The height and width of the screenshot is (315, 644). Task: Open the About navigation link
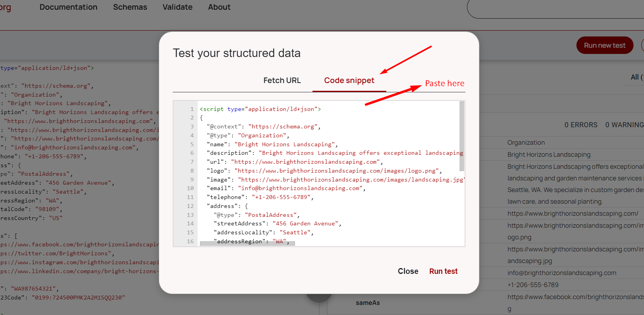coord(219,7)
